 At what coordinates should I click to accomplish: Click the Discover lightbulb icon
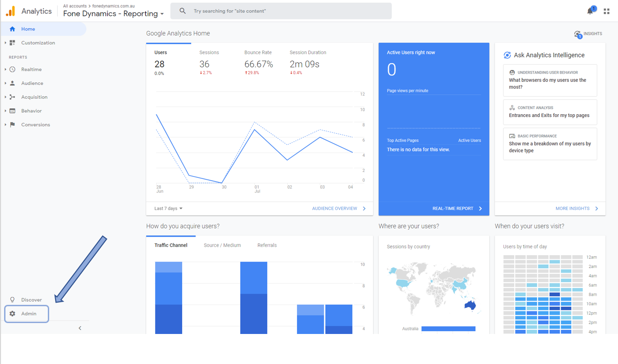click(12, 300)
